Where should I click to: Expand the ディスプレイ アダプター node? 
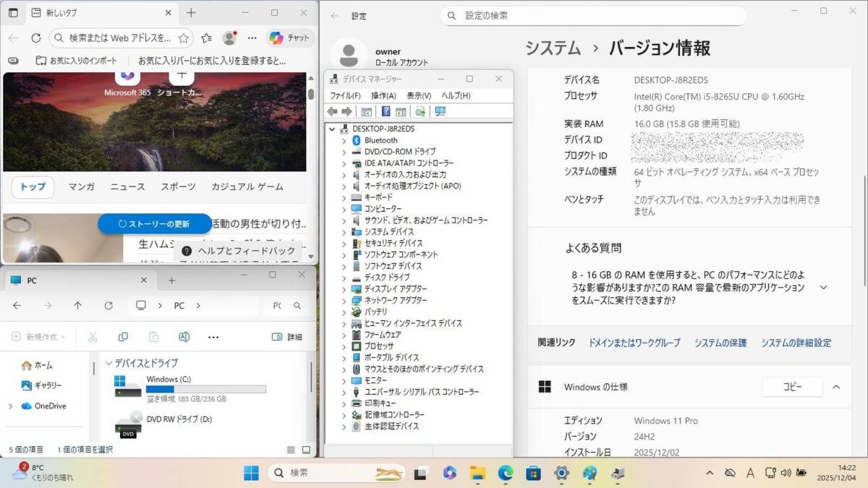click(x=344, y=289)
